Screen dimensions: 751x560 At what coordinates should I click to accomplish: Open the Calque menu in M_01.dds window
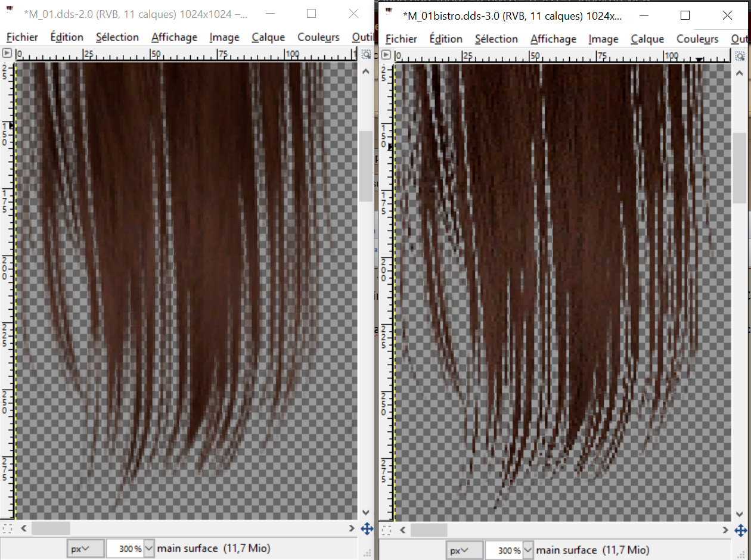pyautogui.click(x=268, y=37)
